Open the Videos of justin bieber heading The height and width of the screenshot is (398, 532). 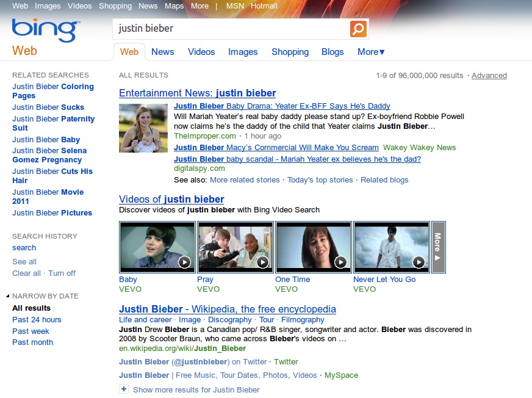[x=171, y=200]
